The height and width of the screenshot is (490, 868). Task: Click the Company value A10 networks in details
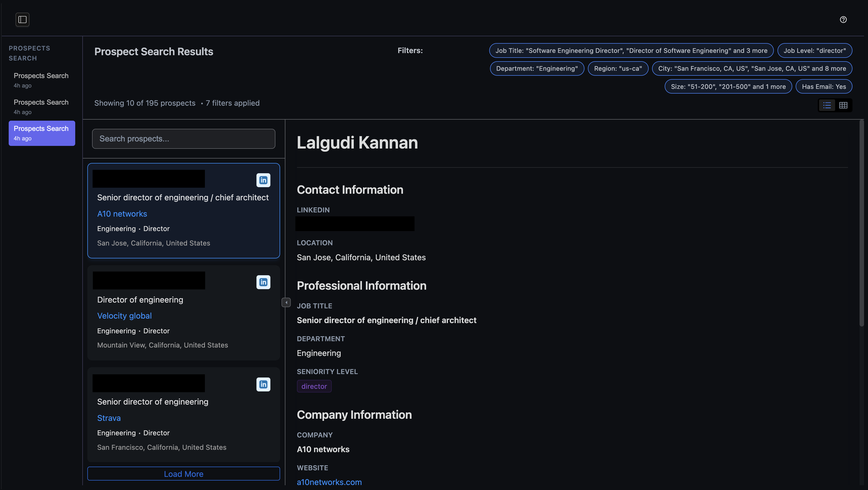(x=323, y=450)
